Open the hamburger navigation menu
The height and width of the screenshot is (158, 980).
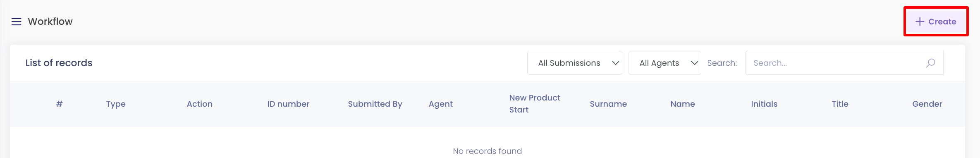16,22
